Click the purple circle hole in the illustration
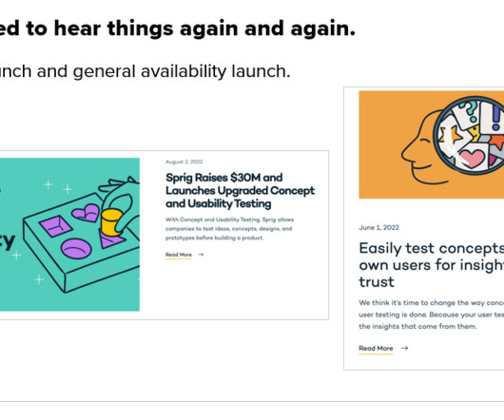 click(76, 248)
